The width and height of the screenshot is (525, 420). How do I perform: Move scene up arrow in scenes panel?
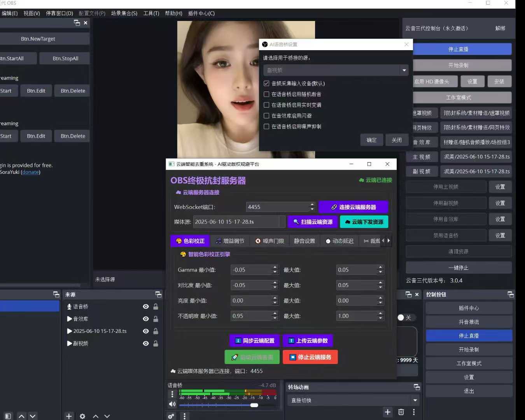(22, 416)
